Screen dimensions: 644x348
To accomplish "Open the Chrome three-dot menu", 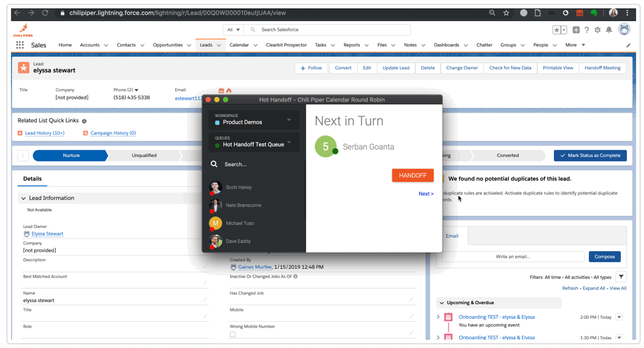I will pos(627,13).
